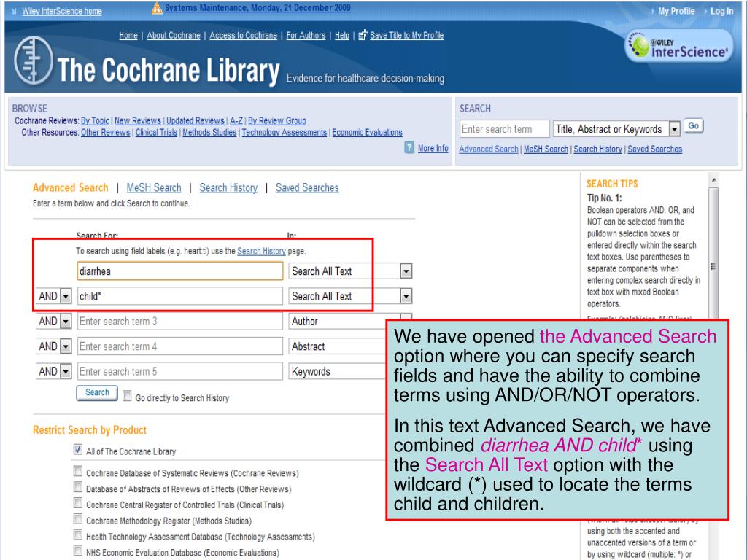Screen dimensions: 747x560
Task: Open the AND operator dropdown for search term 4
Action: pyautogui.click(x=66, y=346)
